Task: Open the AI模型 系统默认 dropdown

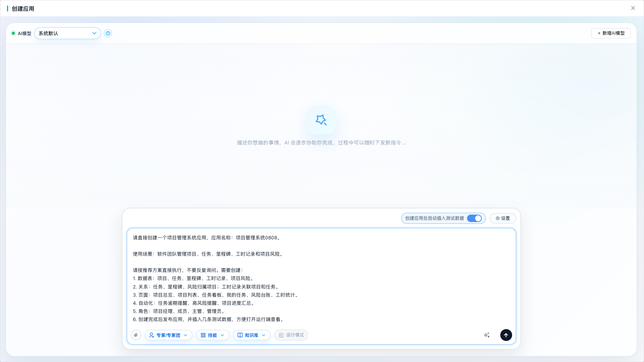Action: (x=68, y=33)
